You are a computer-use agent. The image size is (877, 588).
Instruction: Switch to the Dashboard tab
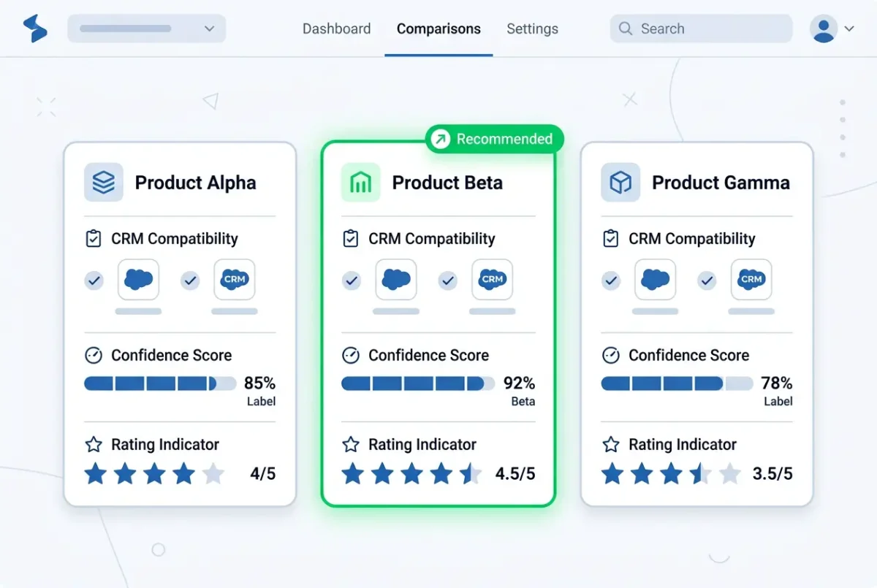tap(336, 29)
